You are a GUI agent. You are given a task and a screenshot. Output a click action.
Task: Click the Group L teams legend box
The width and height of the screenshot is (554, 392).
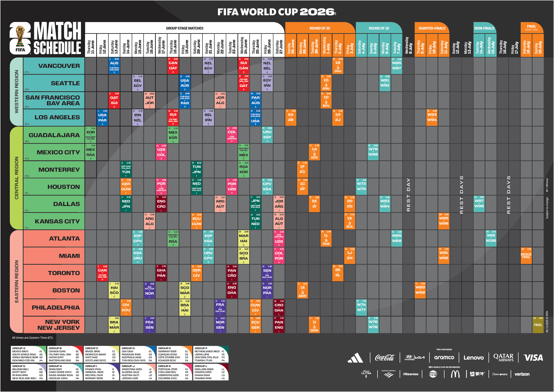(211, 372)
